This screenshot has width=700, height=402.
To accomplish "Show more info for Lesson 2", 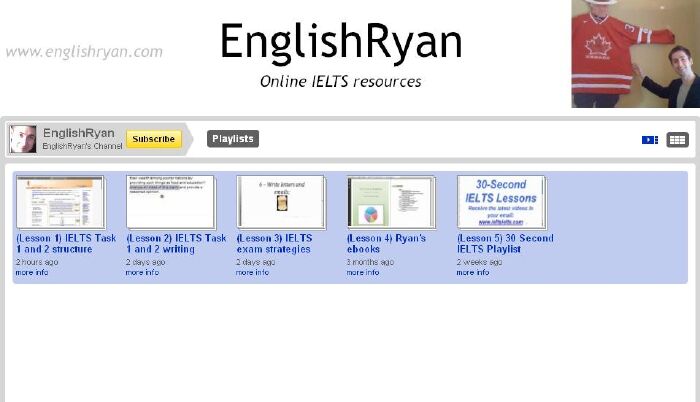I will [142, 272].
